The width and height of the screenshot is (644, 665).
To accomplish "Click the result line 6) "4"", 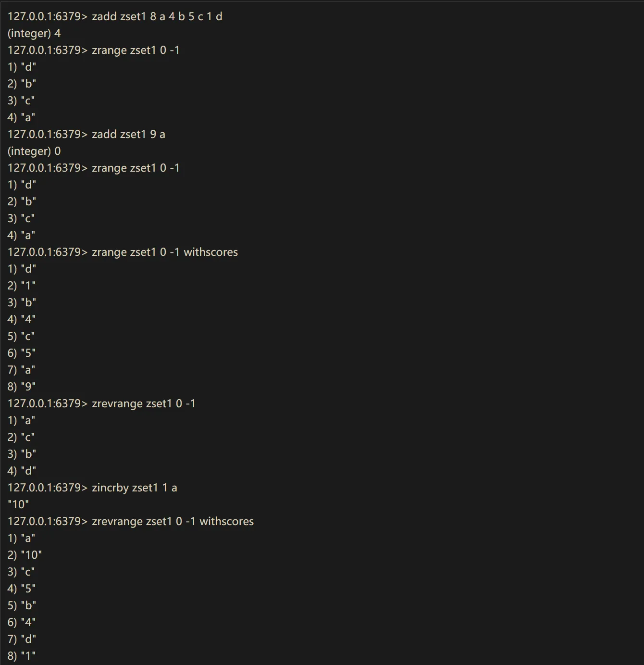I will (x=22, y=622).
